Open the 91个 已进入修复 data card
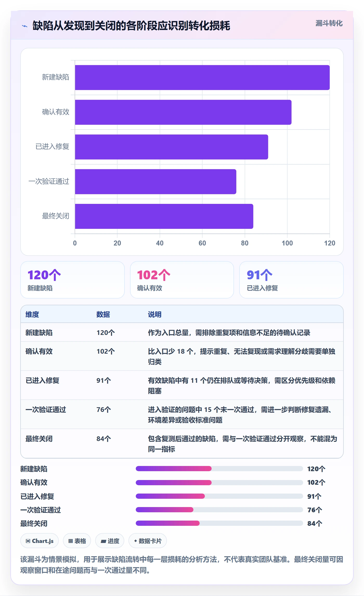Viewport: 364px width, 596px height. (x=291, y=280)
